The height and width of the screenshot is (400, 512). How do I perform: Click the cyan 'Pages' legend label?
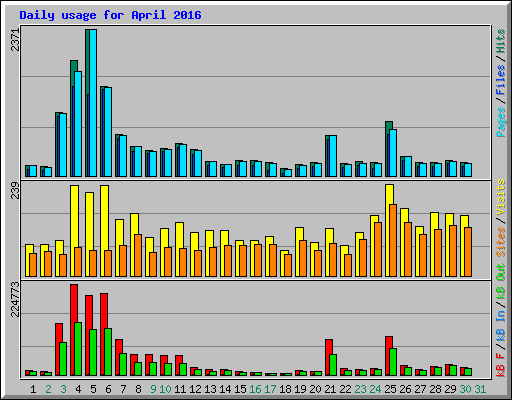[x=501, y=122]
